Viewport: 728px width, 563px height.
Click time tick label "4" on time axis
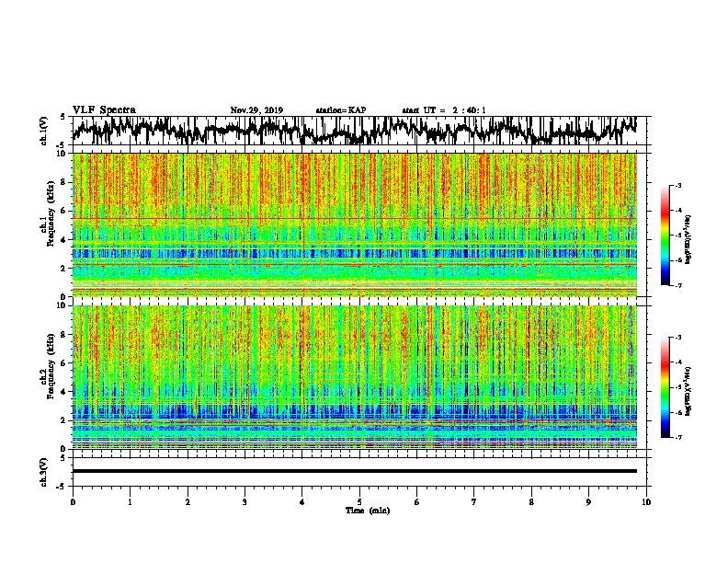click(302, 502)
